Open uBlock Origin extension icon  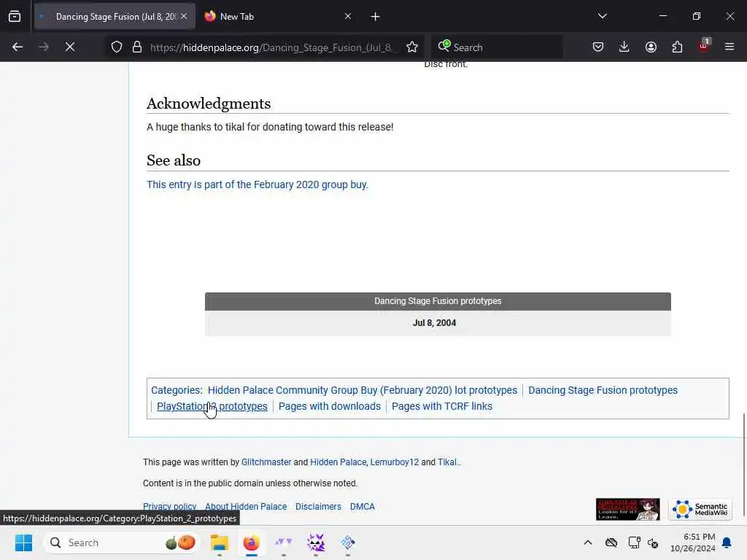[x=704, y=46]
